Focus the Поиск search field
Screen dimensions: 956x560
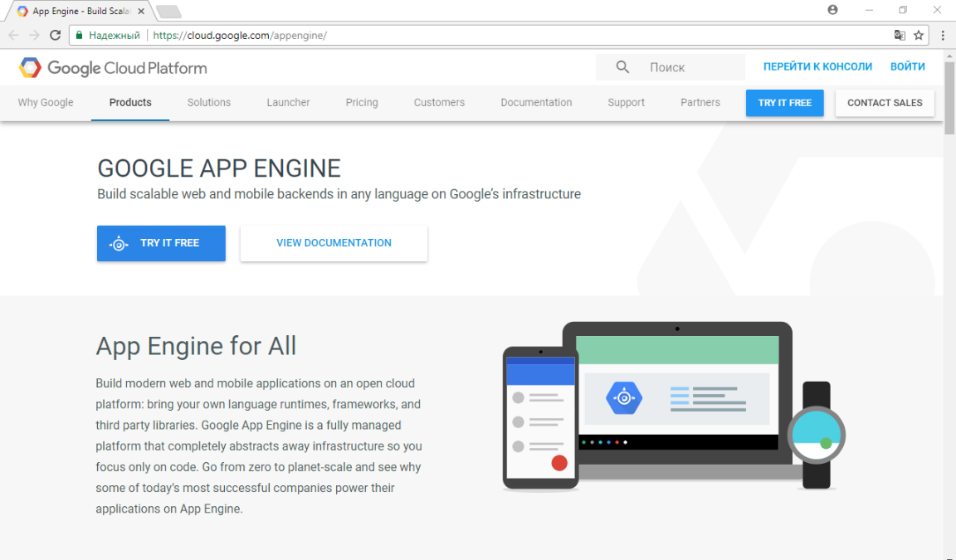(671, 67)
